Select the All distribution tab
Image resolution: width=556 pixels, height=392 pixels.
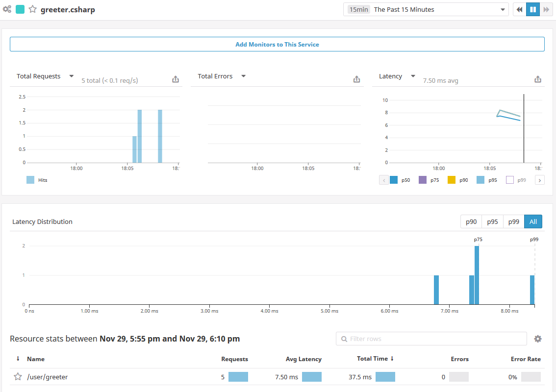533,221
